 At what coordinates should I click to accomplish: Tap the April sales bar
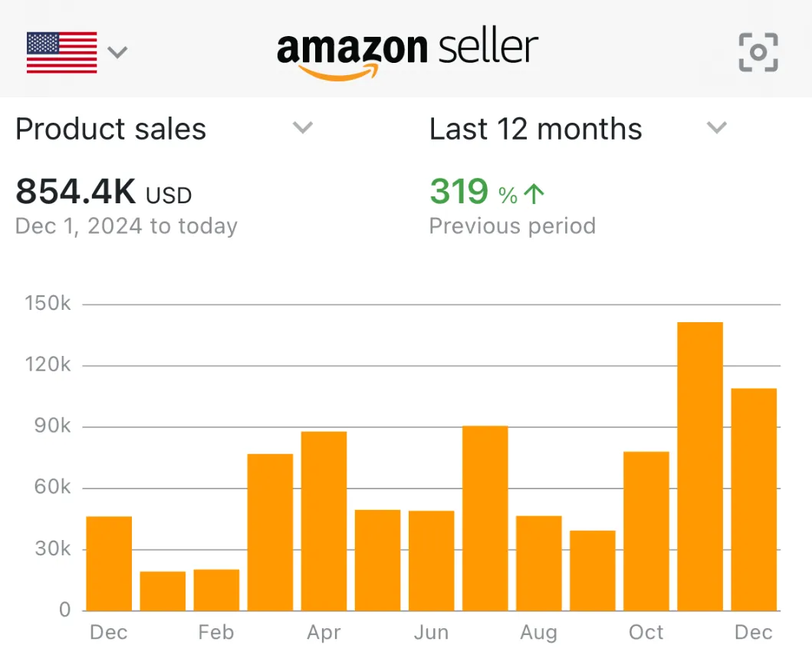(324, 521)
